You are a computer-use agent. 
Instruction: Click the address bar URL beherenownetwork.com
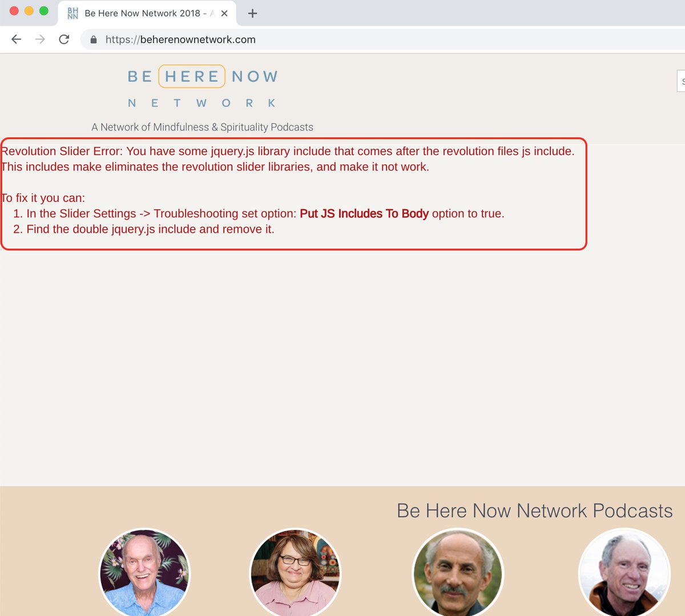tap(180, 39)
